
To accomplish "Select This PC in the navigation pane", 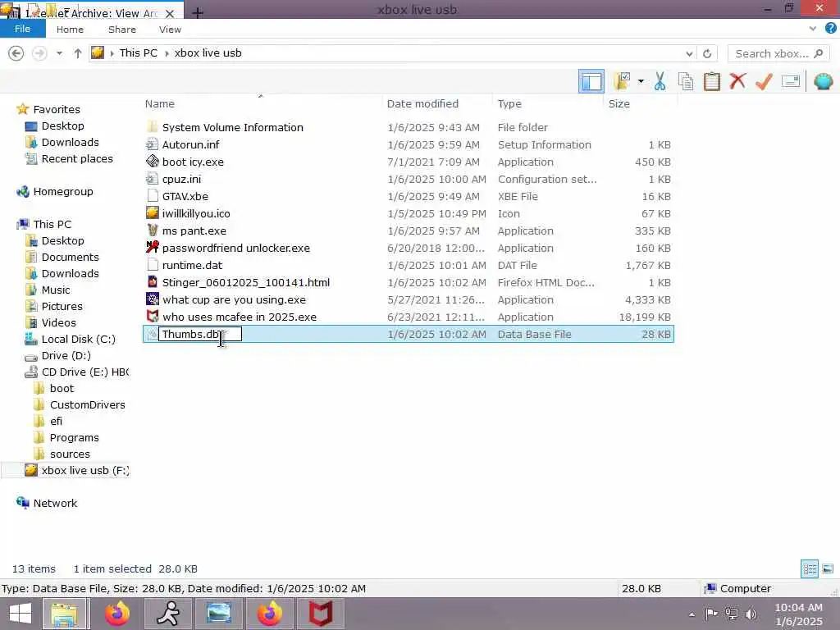I will pyautogui.click(x=52, y=224).
